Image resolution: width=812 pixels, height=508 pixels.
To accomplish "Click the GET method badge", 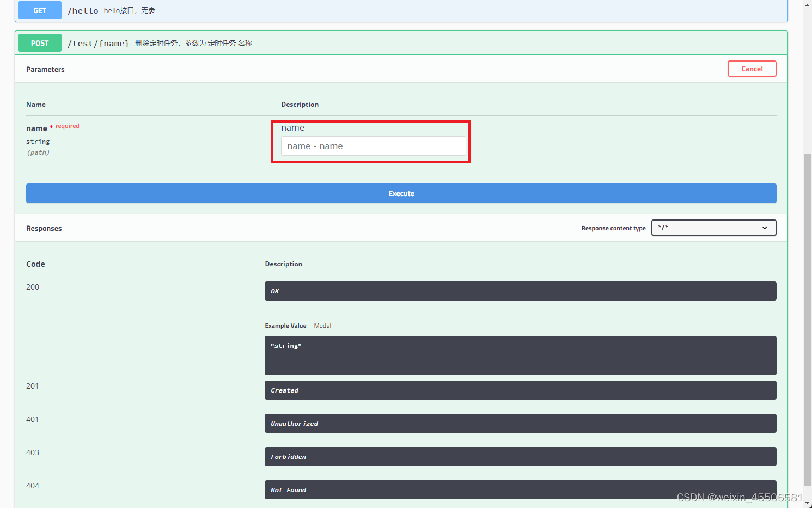I will (39, 10).
